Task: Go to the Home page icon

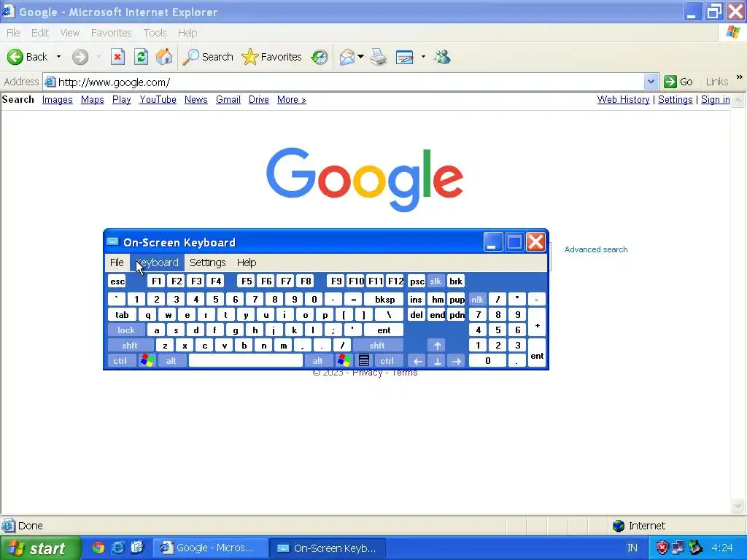Action: coord(164,57)
